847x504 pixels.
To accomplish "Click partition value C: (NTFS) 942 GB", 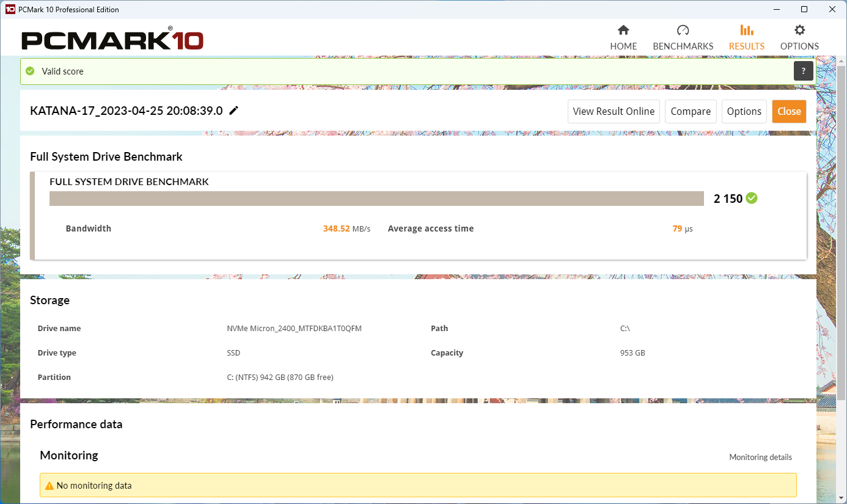I will point(280,378).
